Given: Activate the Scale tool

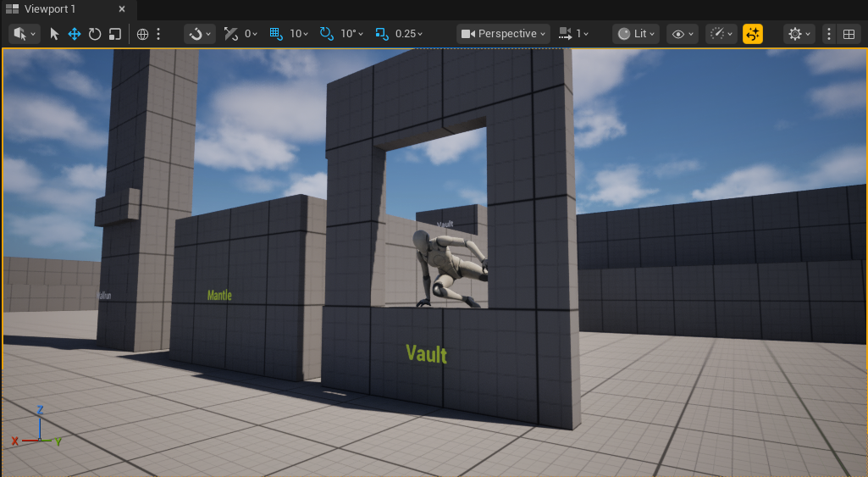Looking at the screenshot, I should 114,34.
